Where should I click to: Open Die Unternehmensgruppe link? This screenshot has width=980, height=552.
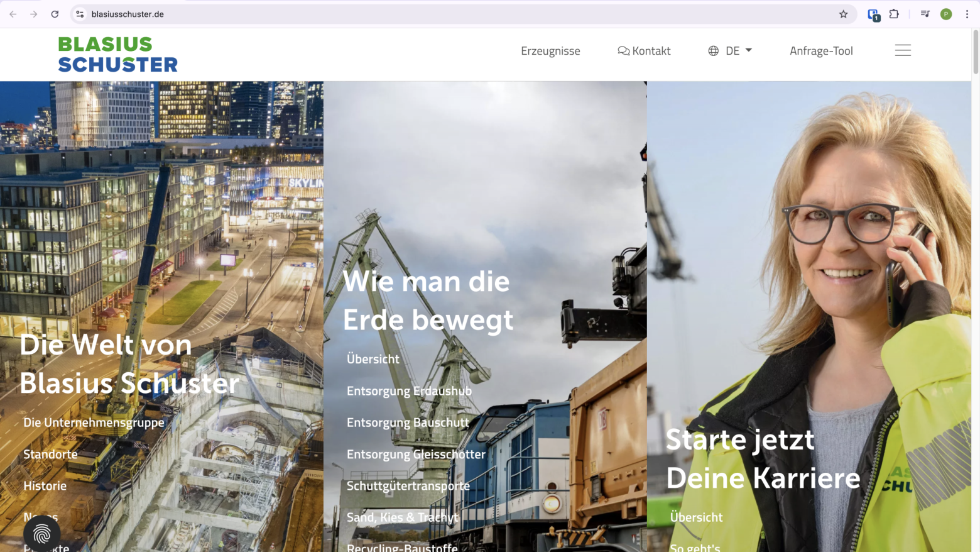tap(94, 422)
